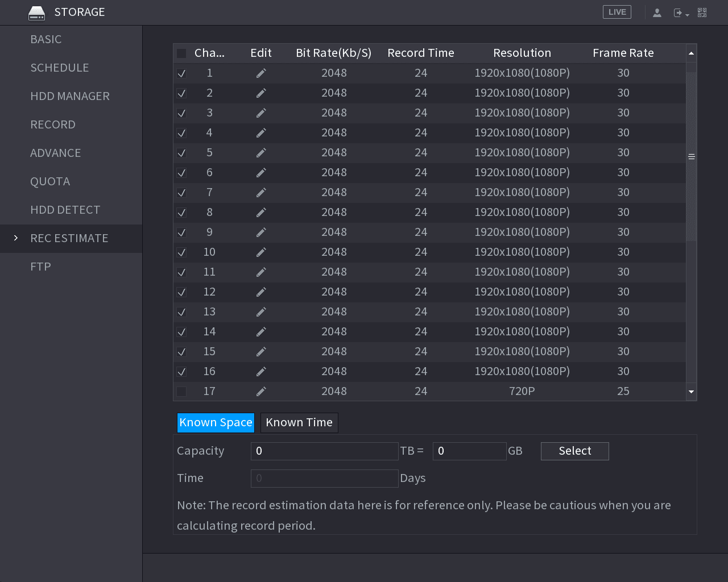Click edit pencil for channel 12

[261, 292]
